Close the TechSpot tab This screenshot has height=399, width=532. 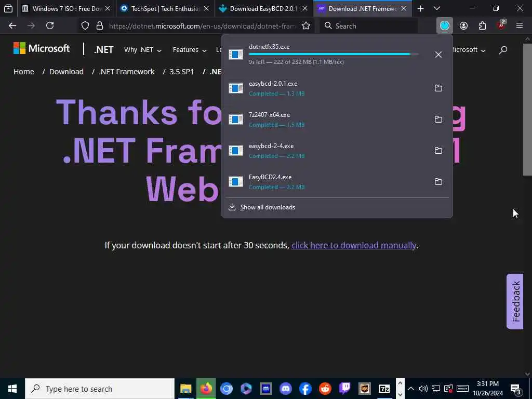click(x=206, y=8)
